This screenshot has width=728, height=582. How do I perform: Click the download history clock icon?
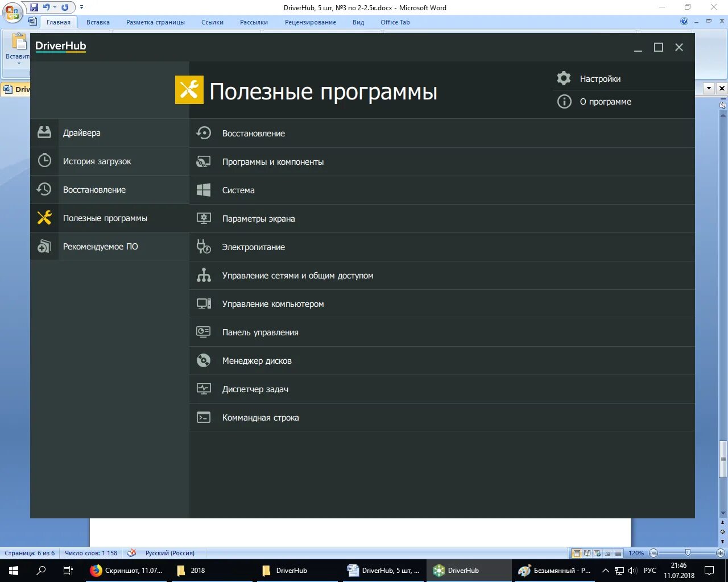point(44,161)
